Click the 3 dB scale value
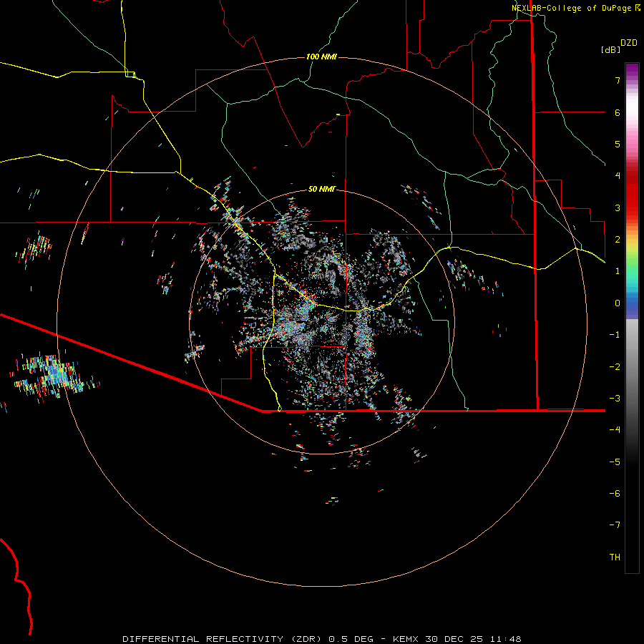The image size is (644, 644). (618, 208)
